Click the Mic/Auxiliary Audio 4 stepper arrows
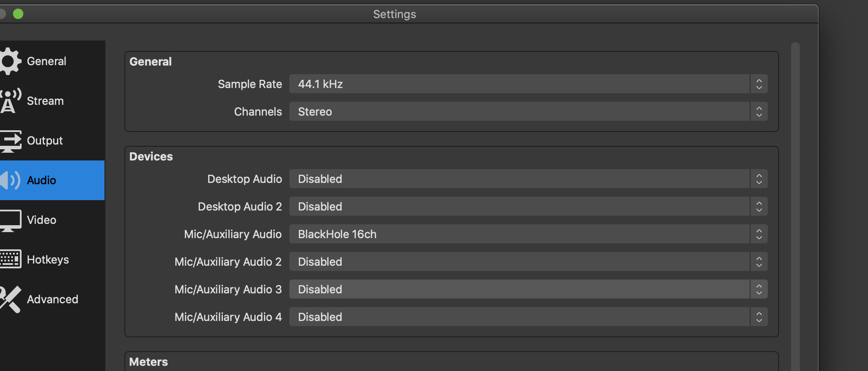The height and width of the screenshot is (371, 868). (759, 317)
